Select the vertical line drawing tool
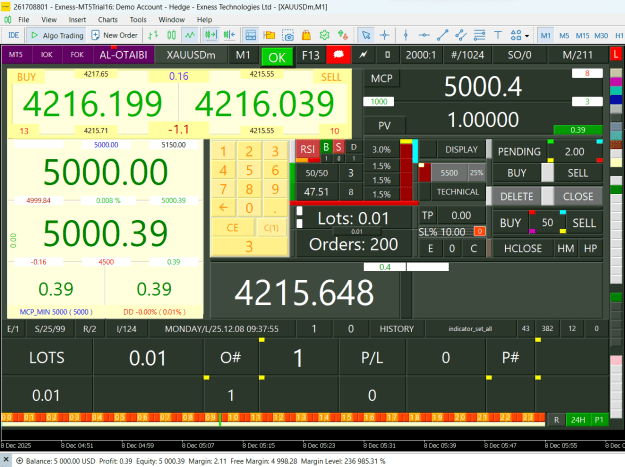625x467 pixels. tap(406, 35)
